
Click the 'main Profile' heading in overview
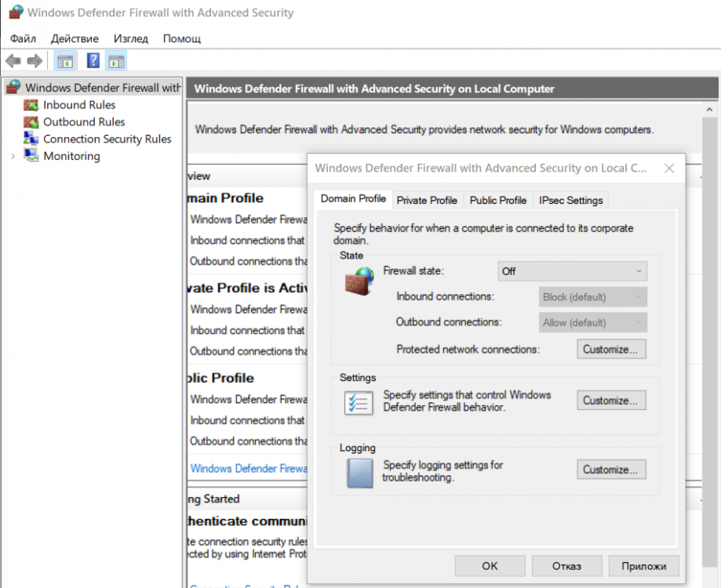click(226, 198)
